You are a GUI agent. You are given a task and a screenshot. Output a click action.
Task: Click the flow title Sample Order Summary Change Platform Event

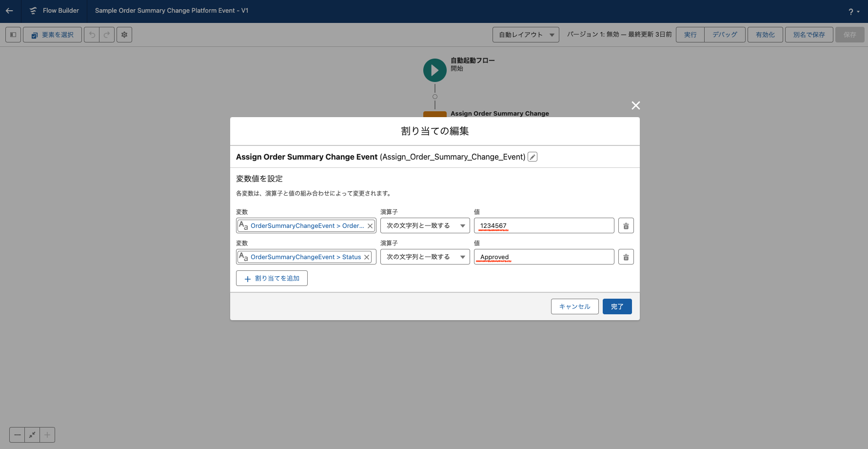coord(172,11)
